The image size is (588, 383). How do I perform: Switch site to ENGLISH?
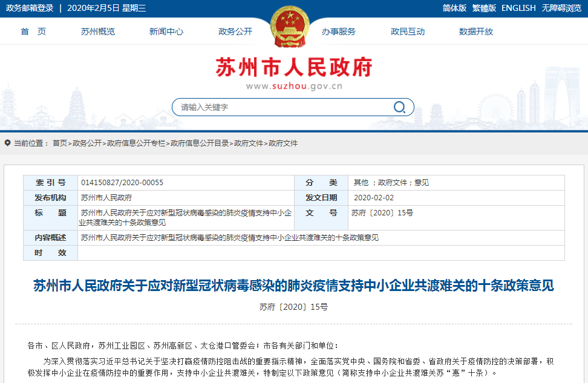pos(518,8)
